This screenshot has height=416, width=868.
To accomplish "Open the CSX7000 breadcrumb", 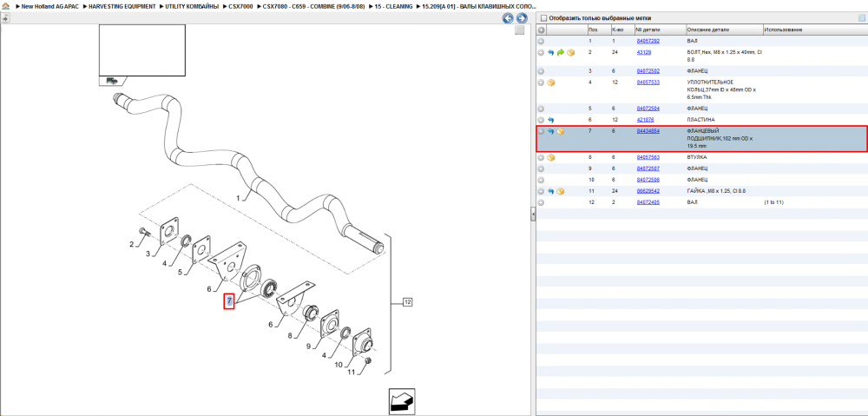I will coord(240,6).
